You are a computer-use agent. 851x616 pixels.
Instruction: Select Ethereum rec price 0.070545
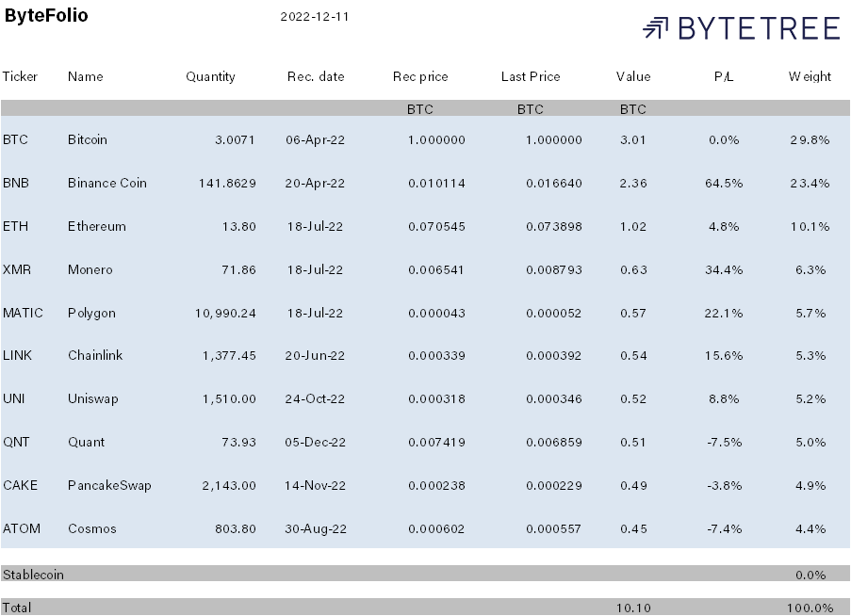point(436,226)
